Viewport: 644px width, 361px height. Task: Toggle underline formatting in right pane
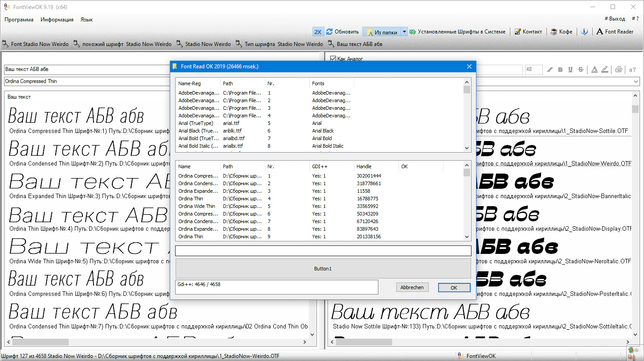point(570,70)
